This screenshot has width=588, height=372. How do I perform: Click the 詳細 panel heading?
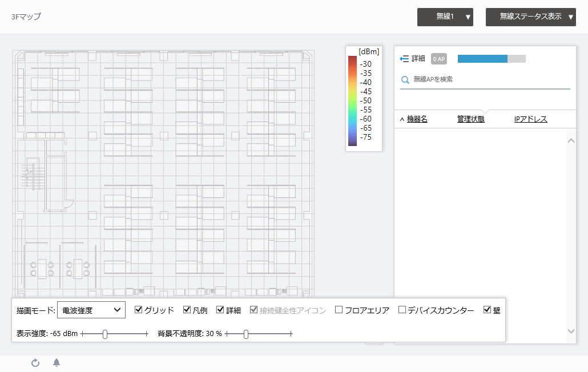tap(418, 59)
